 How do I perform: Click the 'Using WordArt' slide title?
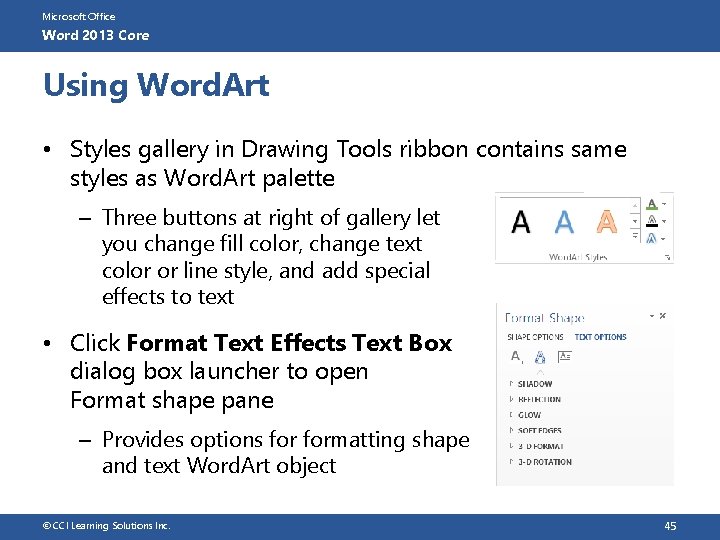(156, 85)
